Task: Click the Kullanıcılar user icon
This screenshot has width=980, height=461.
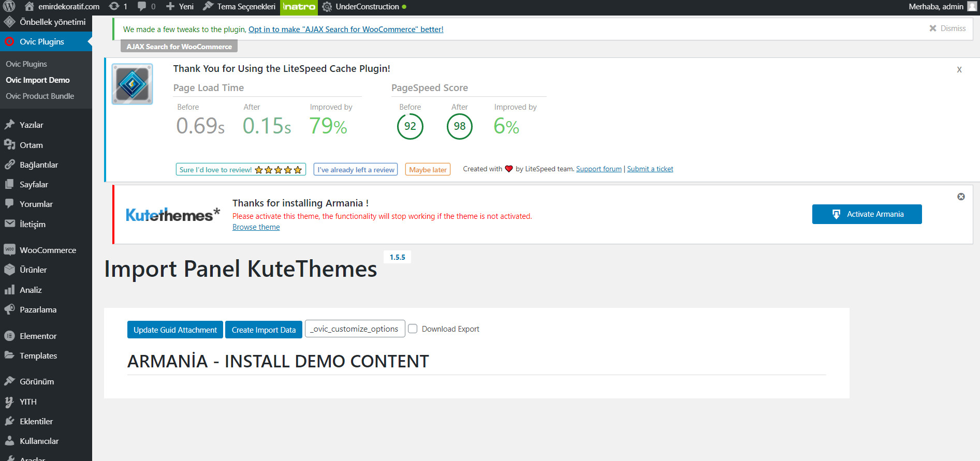Action: (x=9, y=441)
